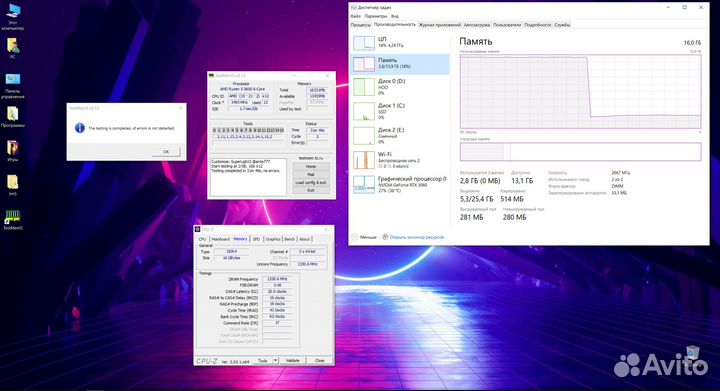Click Load config & exit in TestMem5
Viewport: 720px width, 391px height.
311,182
